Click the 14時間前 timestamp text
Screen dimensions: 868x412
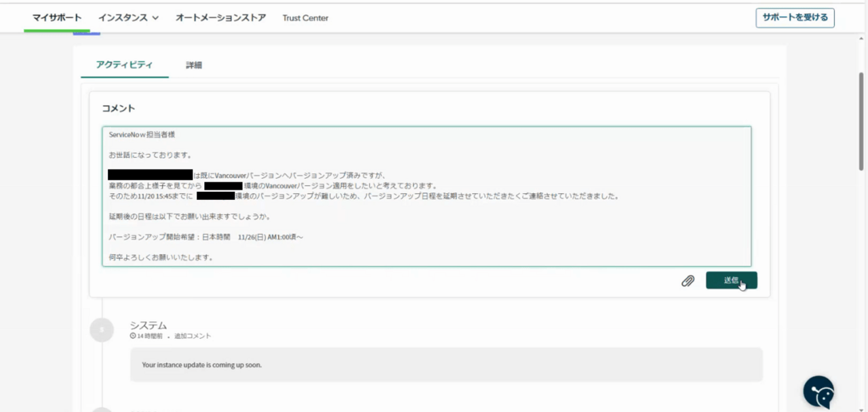[149, 336]
